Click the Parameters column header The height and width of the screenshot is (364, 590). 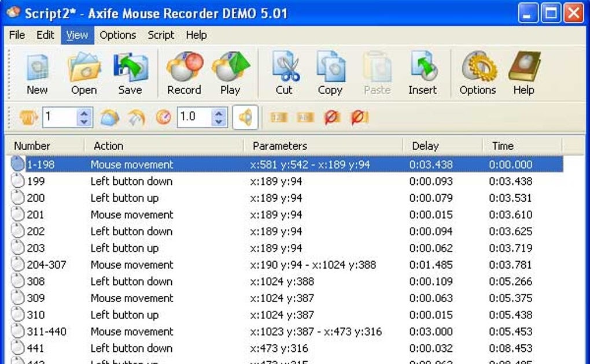(323, 146)
